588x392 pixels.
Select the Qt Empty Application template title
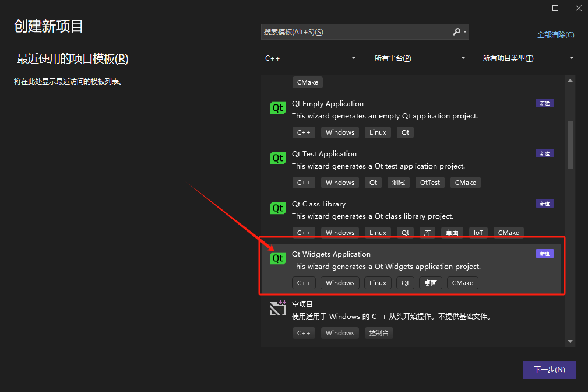(x=328, y=104)
